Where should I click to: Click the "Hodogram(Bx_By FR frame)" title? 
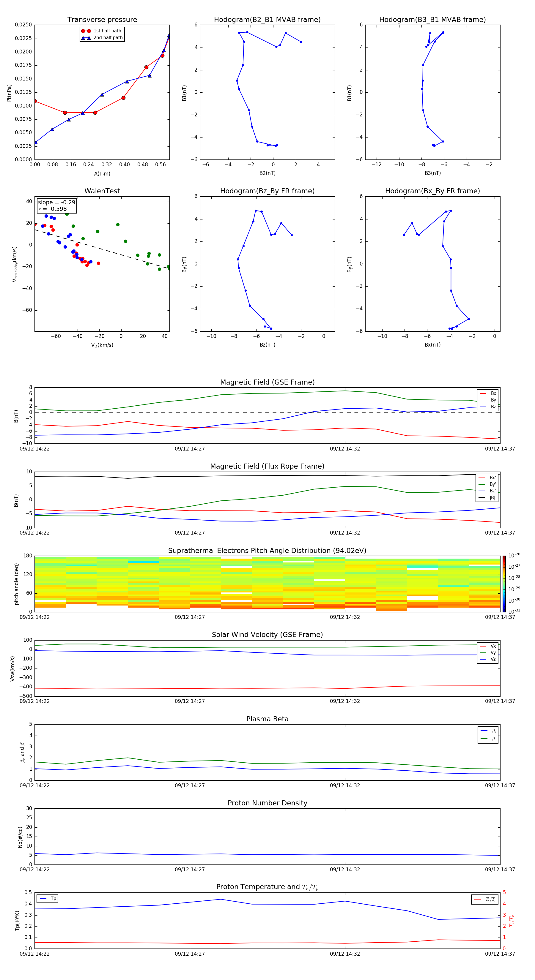(432, 191)
